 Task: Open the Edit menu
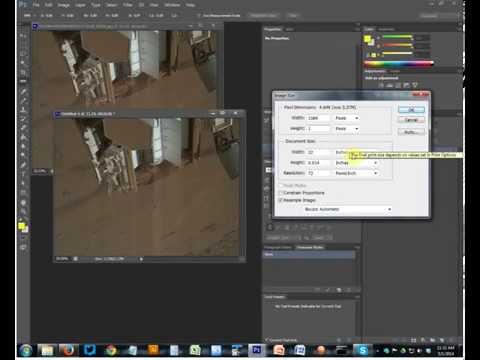[x=48, y=5]
